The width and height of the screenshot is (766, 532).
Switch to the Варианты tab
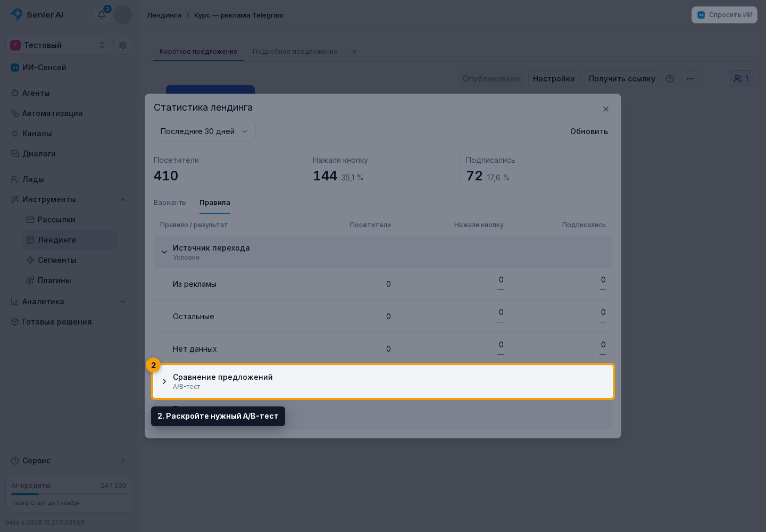170,203
